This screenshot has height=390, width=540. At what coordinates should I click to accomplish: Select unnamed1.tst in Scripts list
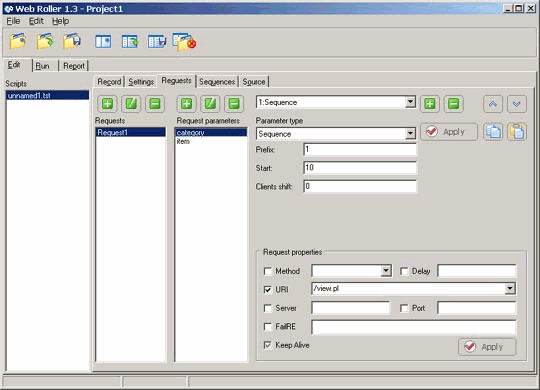pyautogui.click(x=48, y=95)
